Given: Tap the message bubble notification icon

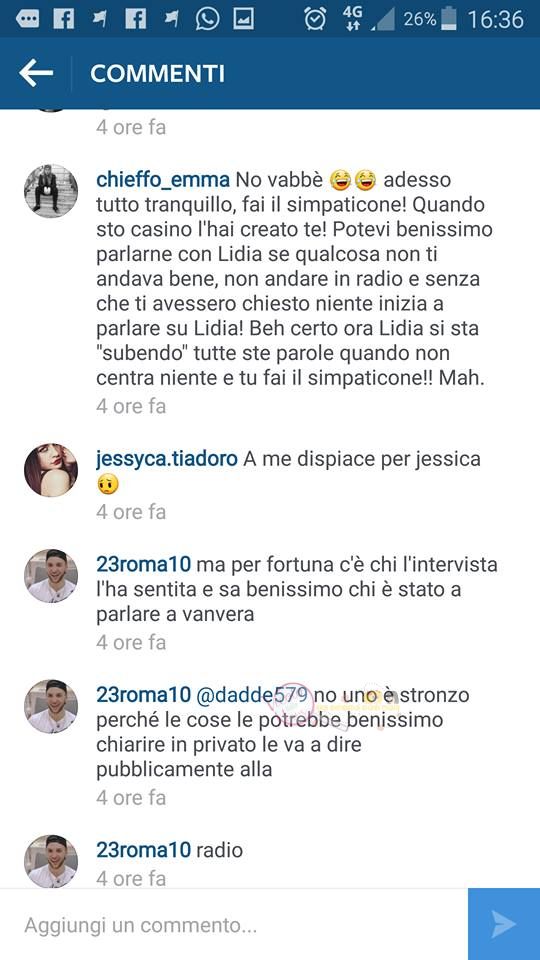Looking at the screenshot, I should tap(28, 19).
